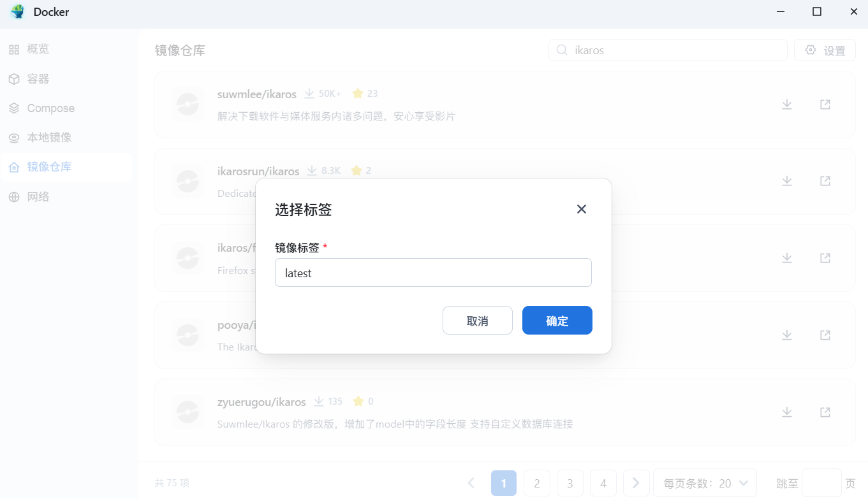The image size is (868, 499).
Task: Click the next page arrow
Action: click(636, 483)
